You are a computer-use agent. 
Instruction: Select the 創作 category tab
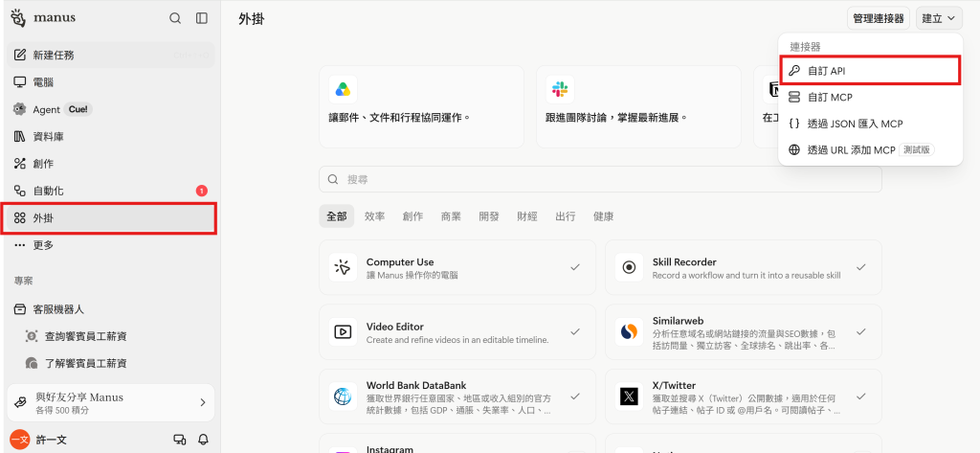click(x=413, y=216)
